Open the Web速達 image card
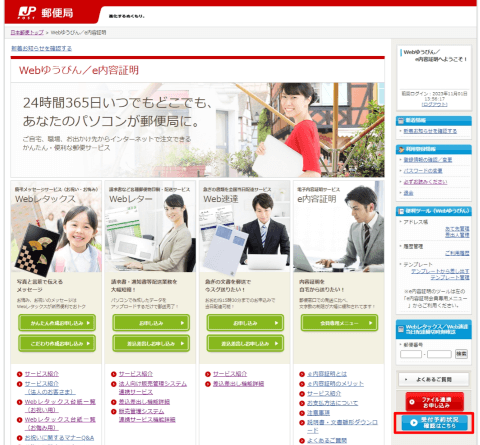Viewport: 480px width, 445px height. [x=244, y=227]
